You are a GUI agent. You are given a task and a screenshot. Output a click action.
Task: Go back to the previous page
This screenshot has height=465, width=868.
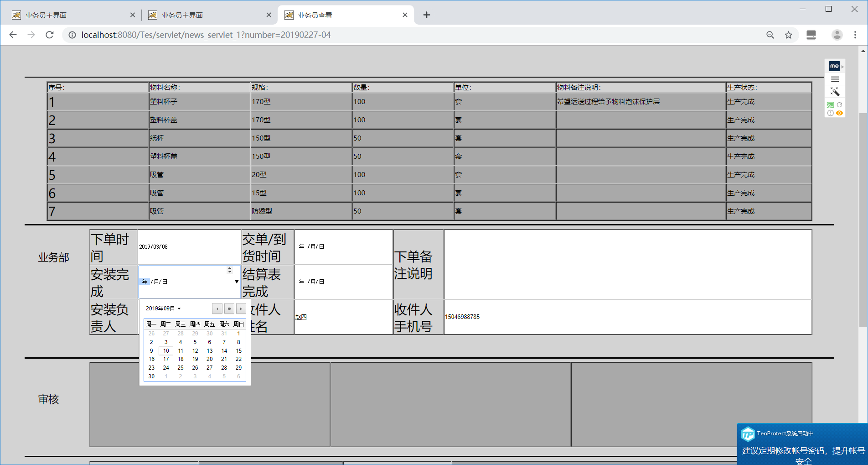13,35
